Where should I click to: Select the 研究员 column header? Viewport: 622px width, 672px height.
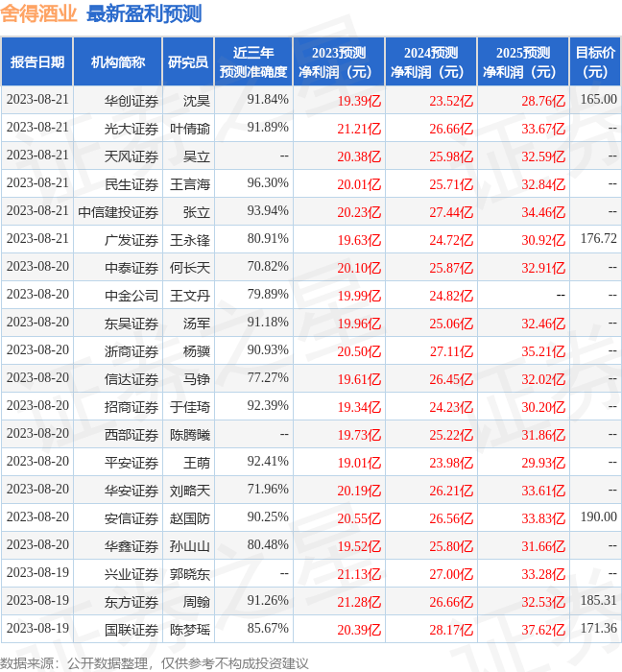coord(188,61)
